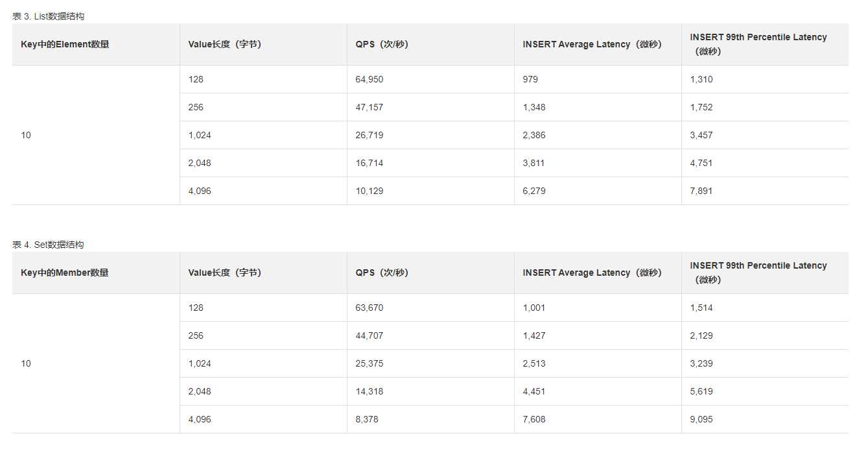Select the 63,670 QPS cell
This screenshot has height=449, width=868.
pos(369,308)
